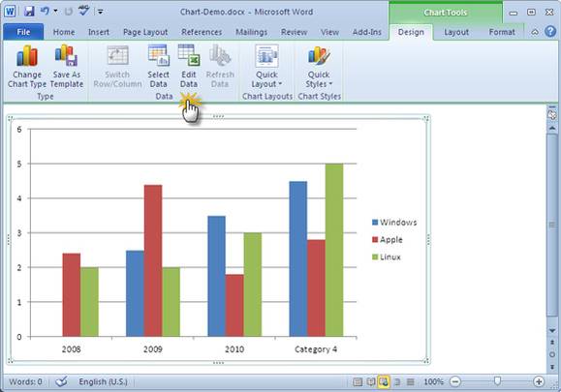Click English (U.S.) language indicator
This screenshot has height=392, width=561.
pyautogui.click(x=103, y=381)
